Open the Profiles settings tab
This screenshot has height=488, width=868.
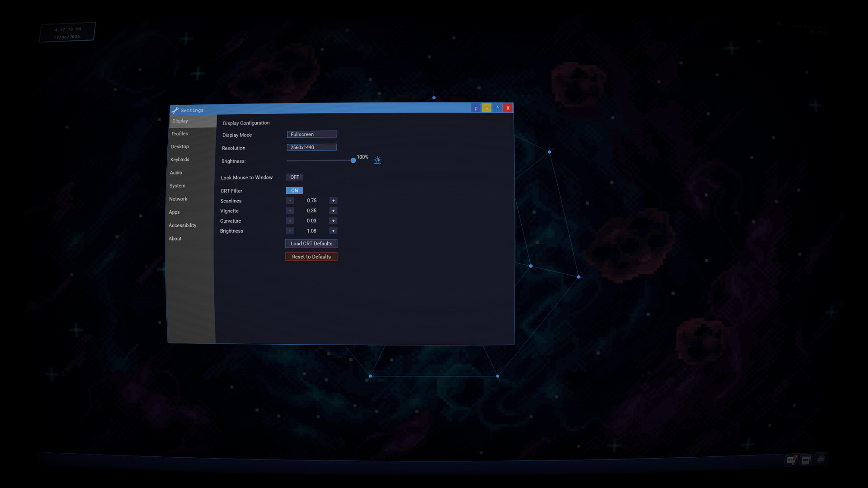(x=193, y=134)
